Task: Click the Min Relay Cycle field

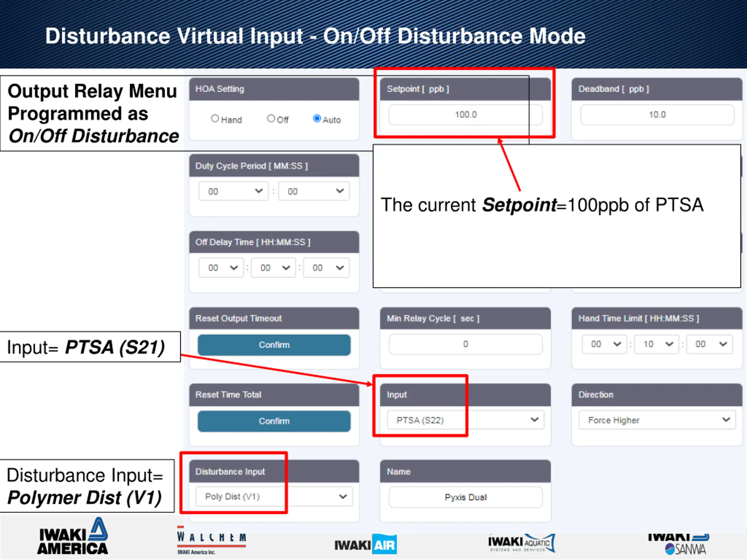Action: click(465, 344)
